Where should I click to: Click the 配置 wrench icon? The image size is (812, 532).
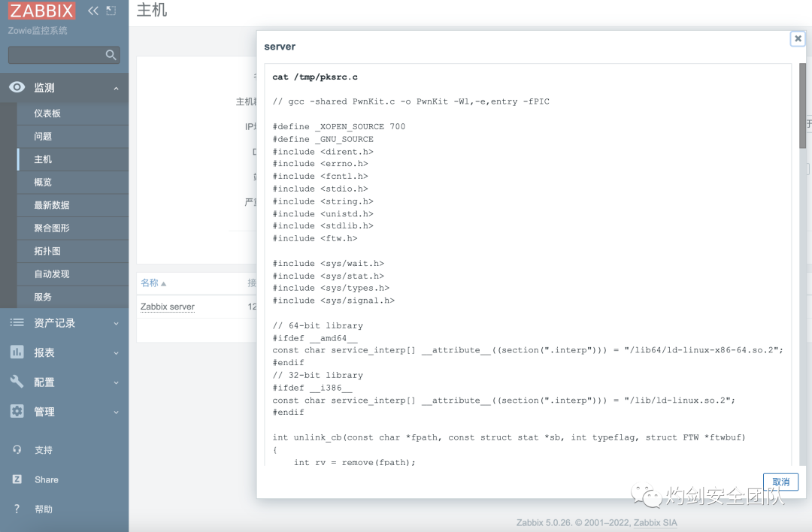pos(17,382)
